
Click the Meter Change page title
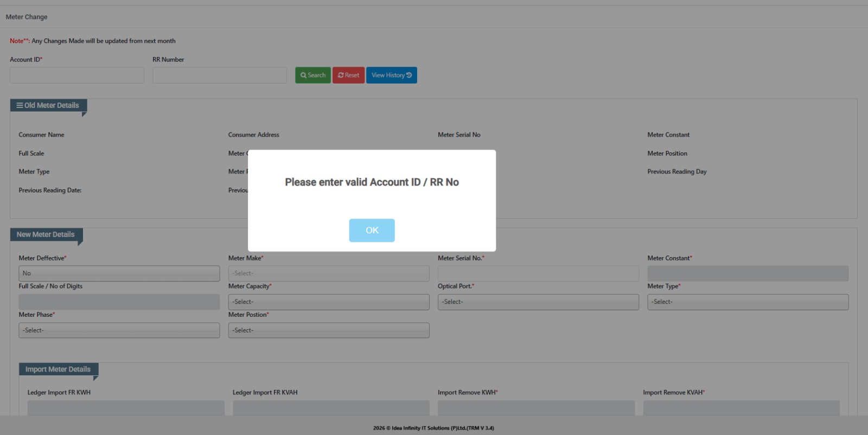tap(27, 17)
